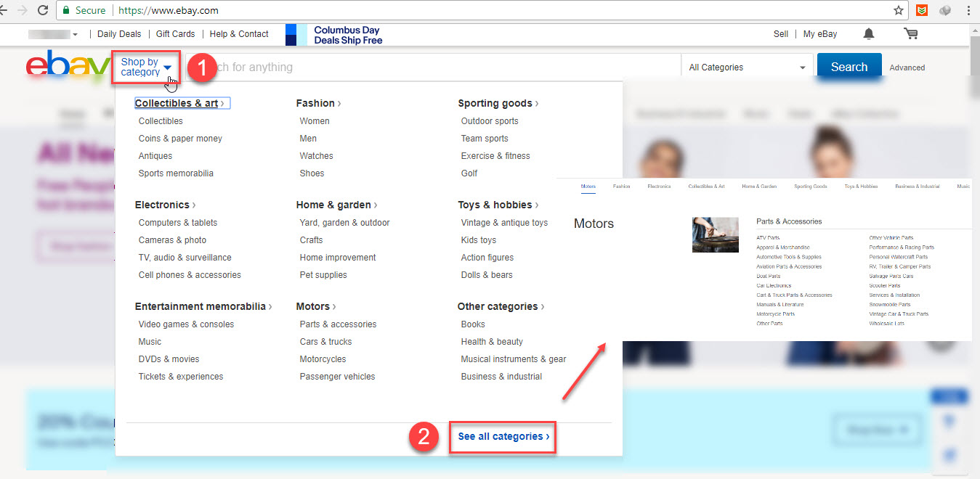Open the Other categories heading
Viewport: 980px width, 479px height.
click(501, 306)
